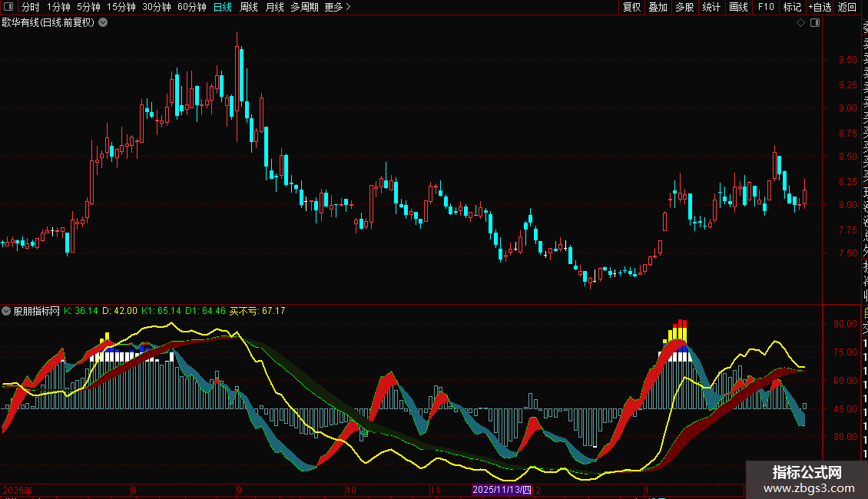The image size is (868, 499).
Task: Click the 7.50 price axis label
Action: (847, 253)
